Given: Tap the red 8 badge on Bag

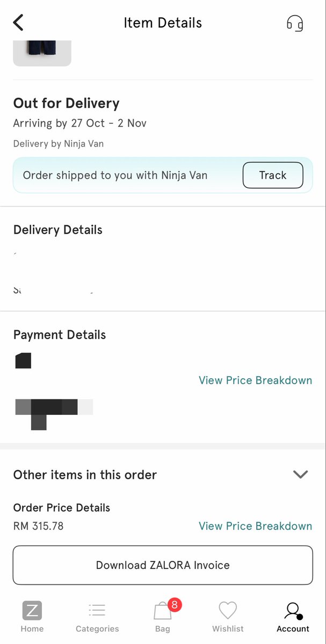Looking at the screenshot, I should (x=175, y=605).
